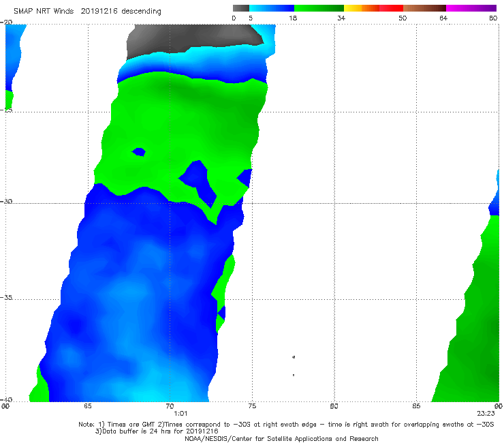The height and width of the screenshot is (443, 504).
Task: Click the '18' label under the color bar
Action: (293, 18)
